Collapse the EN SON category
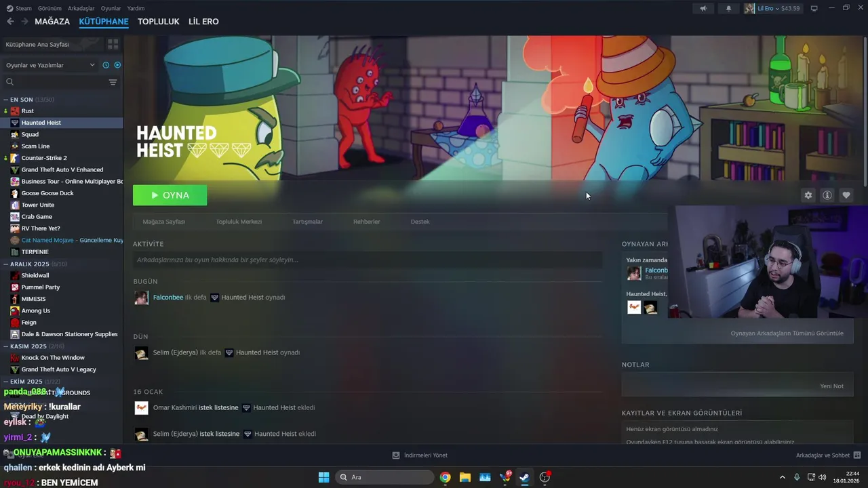This screenshot has width=868, height=488. pos(5,100)
